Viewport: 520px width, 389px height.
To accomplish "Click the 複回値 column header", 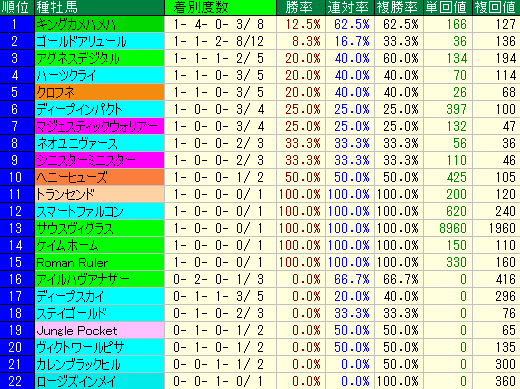I will coord(496,7).
